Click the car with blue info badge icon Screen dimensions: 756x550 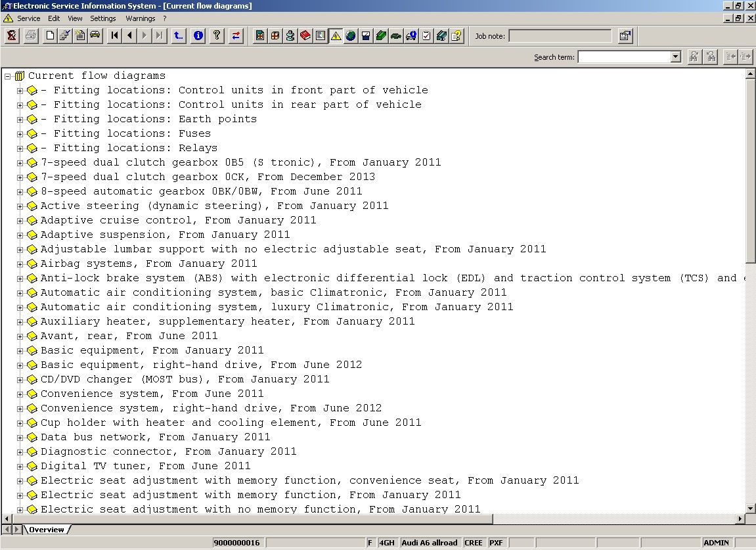(411, 35)
